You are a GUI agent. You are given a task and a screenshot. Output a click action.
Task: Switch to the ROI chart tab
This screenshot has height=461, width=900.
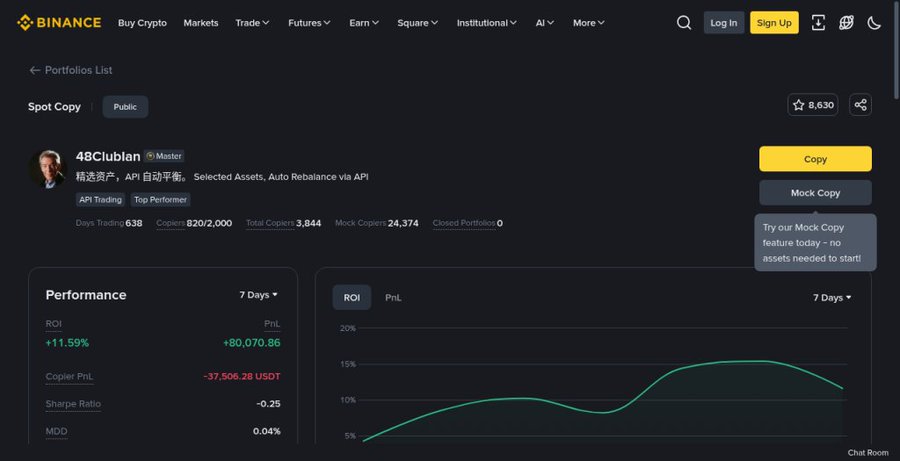tap(352, 297)
